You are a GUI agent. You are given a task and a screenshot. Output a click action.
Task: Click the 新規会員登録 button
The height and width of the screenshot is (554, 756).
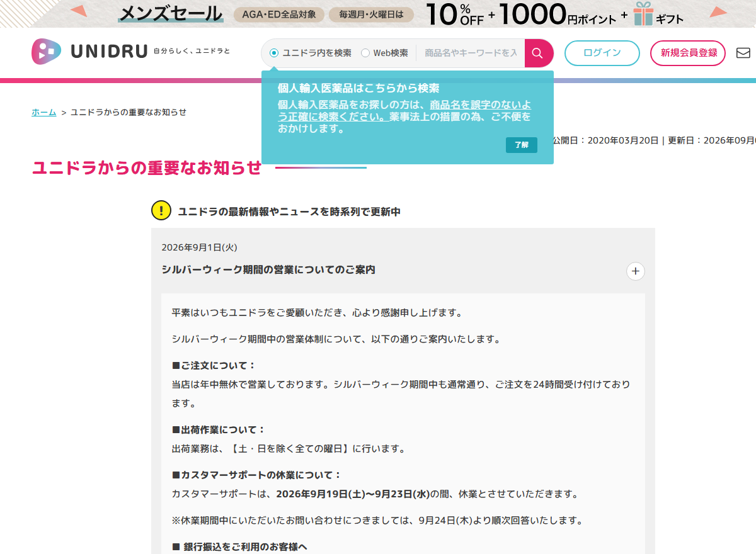[688, 53]
